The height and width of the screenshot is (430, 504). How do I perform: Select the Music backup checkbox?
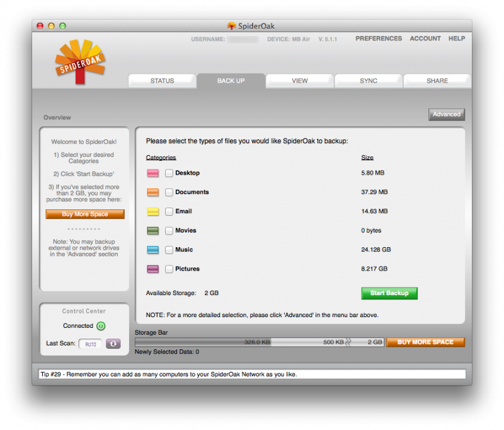pos(169,250)
